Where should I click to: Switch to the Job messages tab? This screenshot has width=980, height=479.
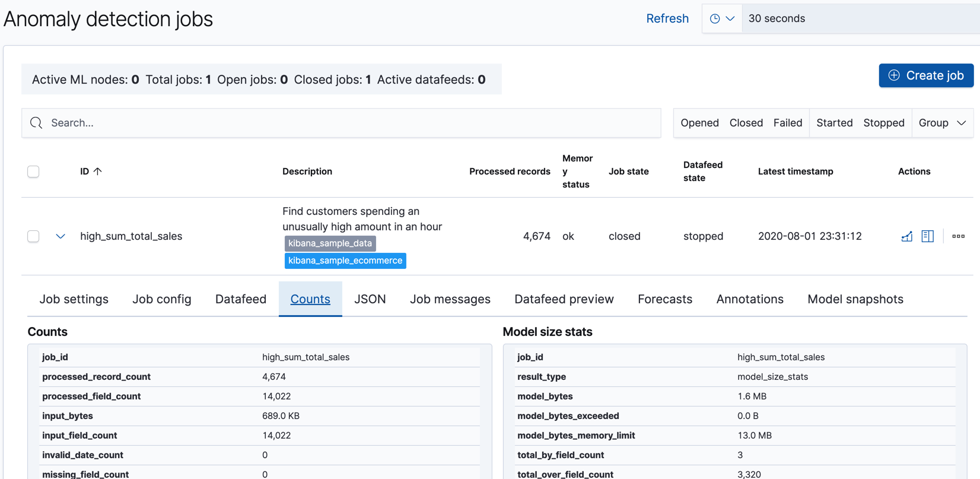click(x=450, y=299)
